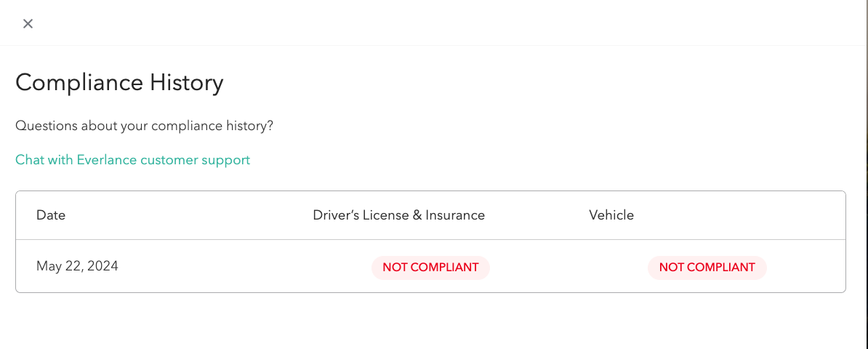Click NOT COMPLIANT badge under Driver's License & Insurance

tap(430, 268)
